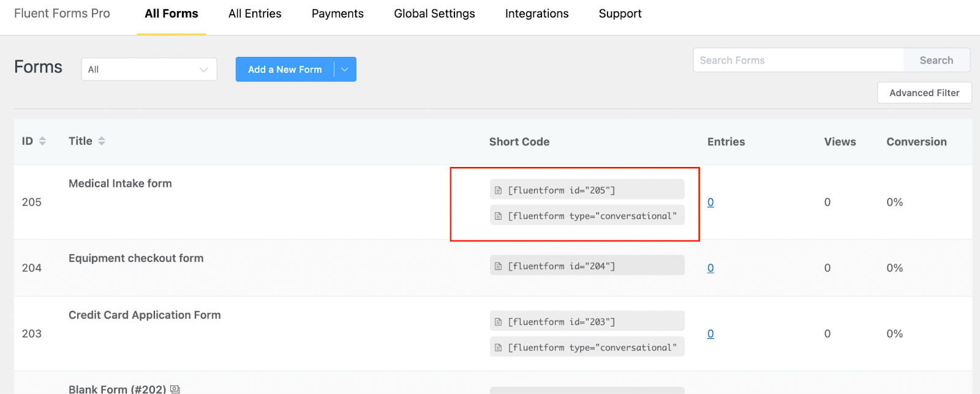This screenshot has height=394, width=980.
Task: Open the Integrations tab
Action: coord(537,13)
